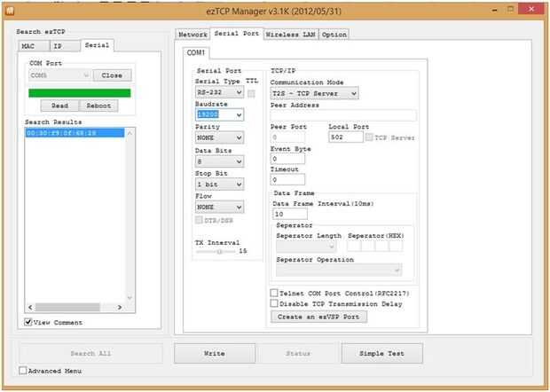Enable Telnet COM Port Control (RFC2217)
The image size is (550, 392).
point(274,293)
